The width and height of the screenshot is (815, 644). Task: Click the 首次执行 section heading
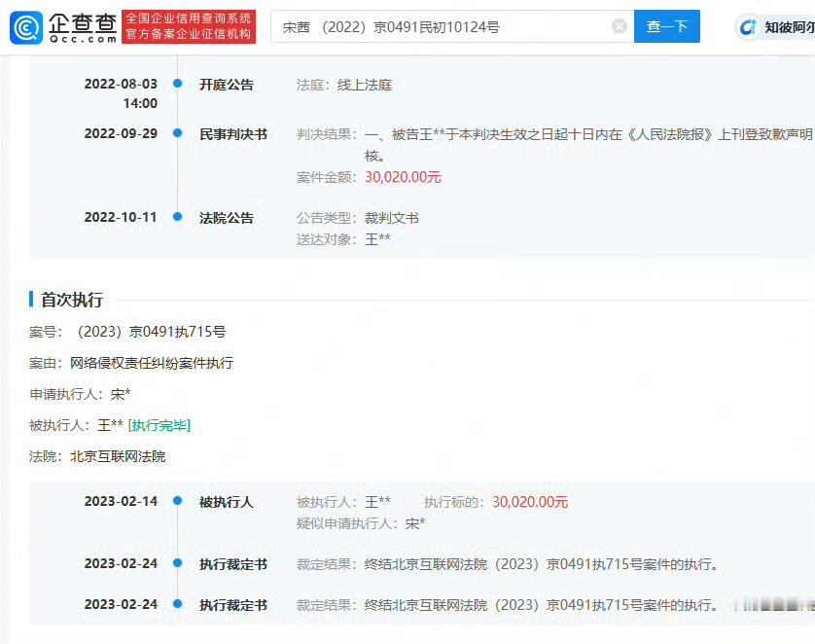point(72,300)
